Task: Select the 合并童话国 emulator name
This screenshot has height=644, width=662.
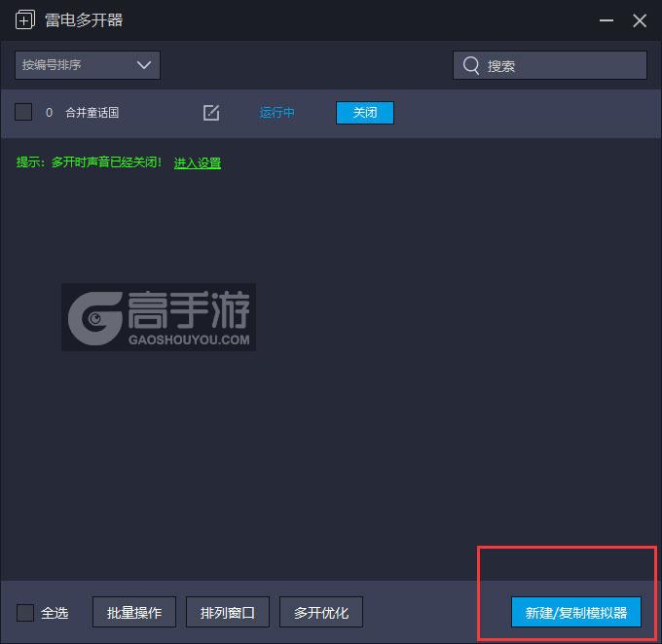Action: click(92, 113)
